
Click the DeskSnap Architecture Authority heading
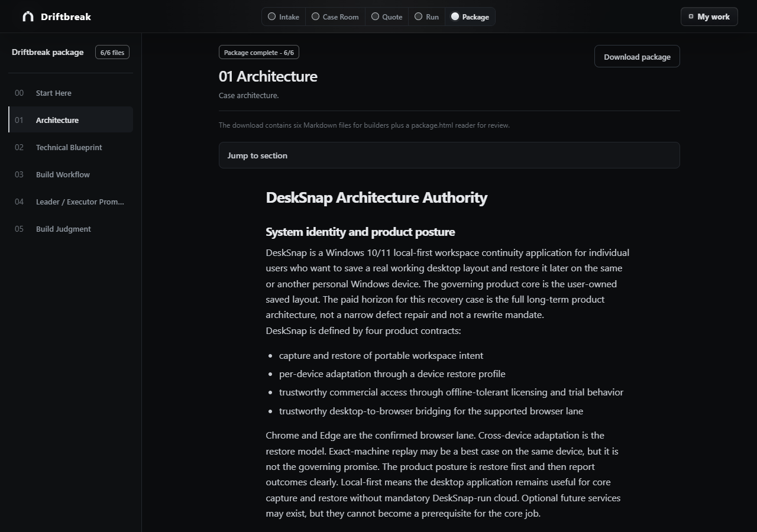(376, 197)
